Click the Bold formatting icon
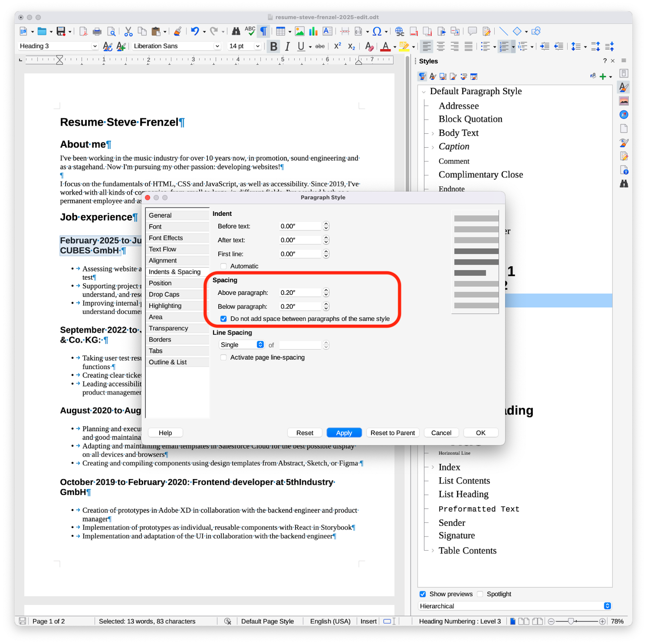 (273, 47)
